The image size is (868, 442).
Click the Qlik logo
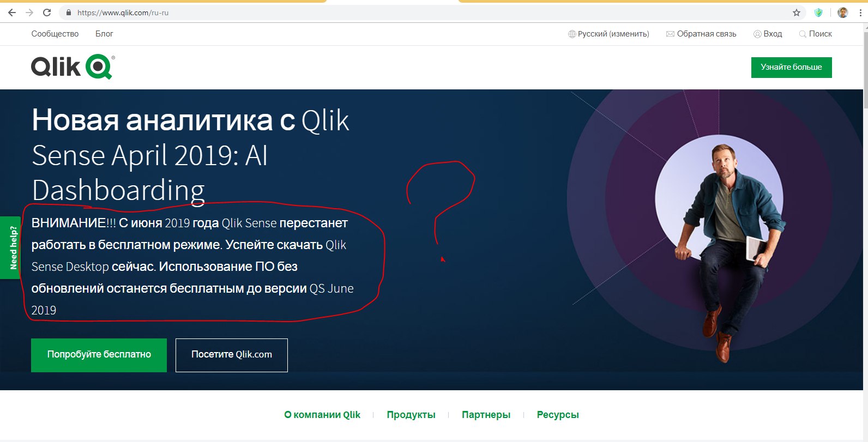73,67
